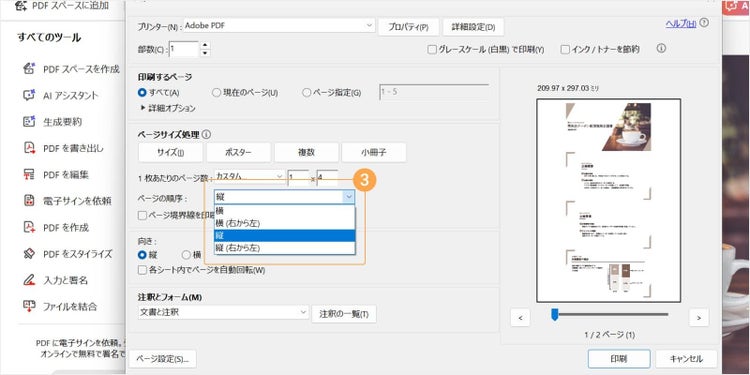Image resolution: width=750 pixels, height=375 pixels.
Task: Enable グレースケール (白黒) で印刷 checkbox
Action: 432,49
